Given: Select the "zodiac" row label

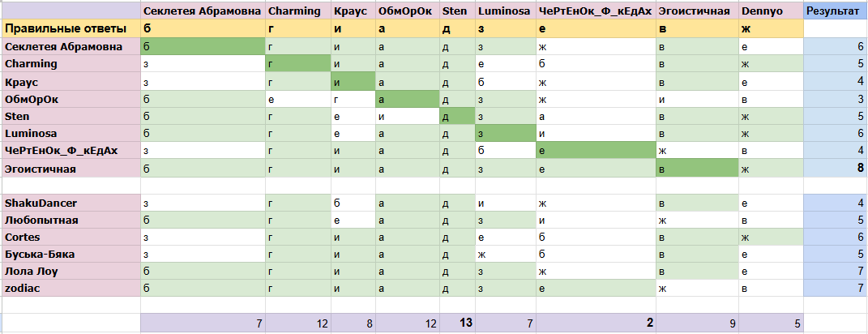Looking at the screenshot, I should click(23, 288).
